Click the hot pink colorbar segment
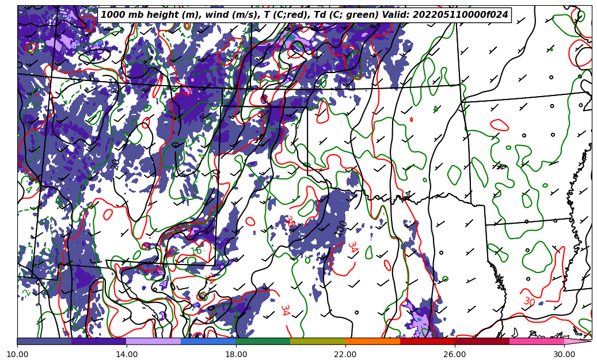This screenshot has width=597, height=364. click(537, 341)
